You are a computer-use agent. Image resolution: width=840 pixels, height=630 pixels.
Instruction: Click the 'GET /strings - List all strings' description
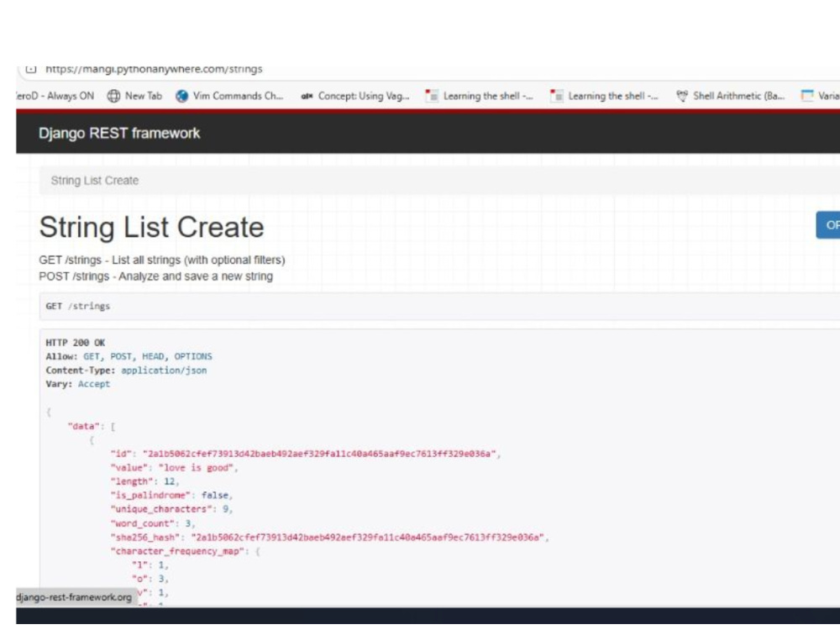(x=162, y=260)
